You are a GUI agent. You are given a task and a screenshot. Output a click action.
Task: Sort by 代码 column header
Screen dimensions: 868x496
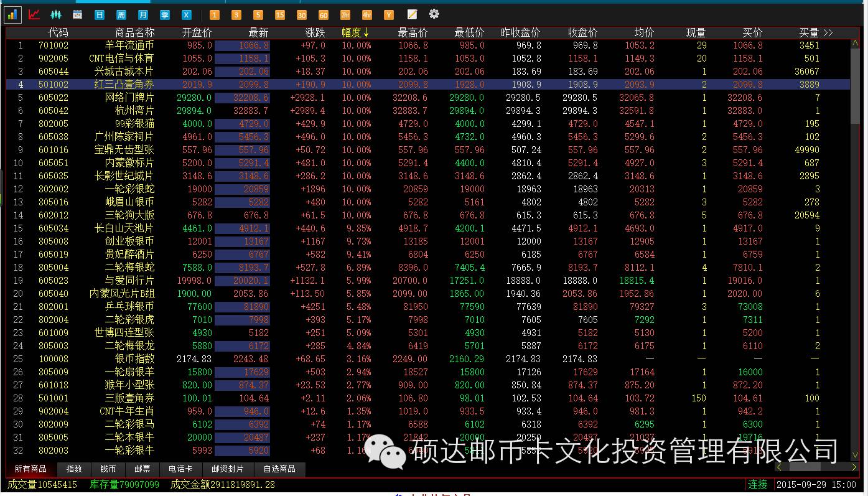tap(58, 32)
